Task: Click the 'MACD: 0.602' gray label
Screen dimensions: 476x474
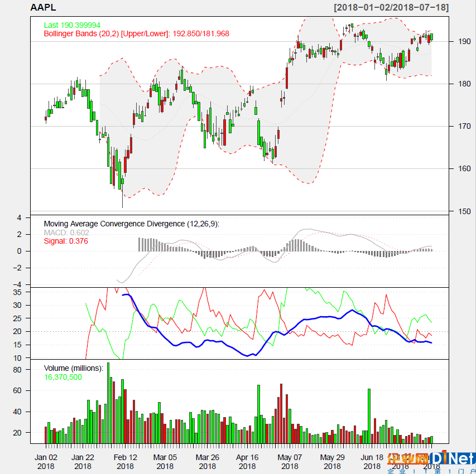Action: (x=66, y=233)
